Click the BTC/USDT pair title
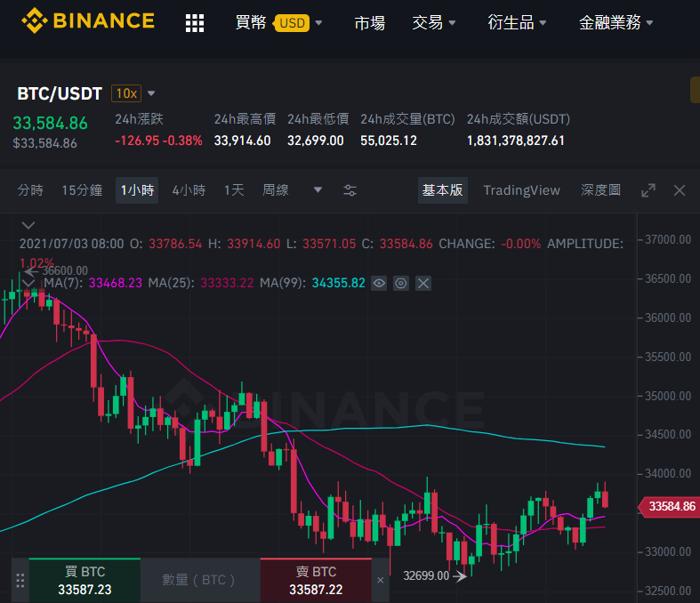The image size is (700, 603). pyautogui.click(x=60, y=93)
